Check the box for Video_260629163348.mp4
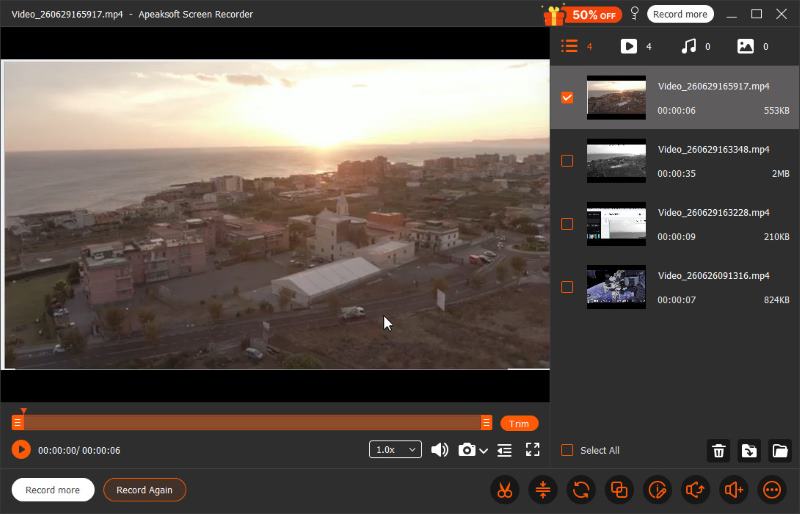Screen dimensions: 800x514 [567, 161]
